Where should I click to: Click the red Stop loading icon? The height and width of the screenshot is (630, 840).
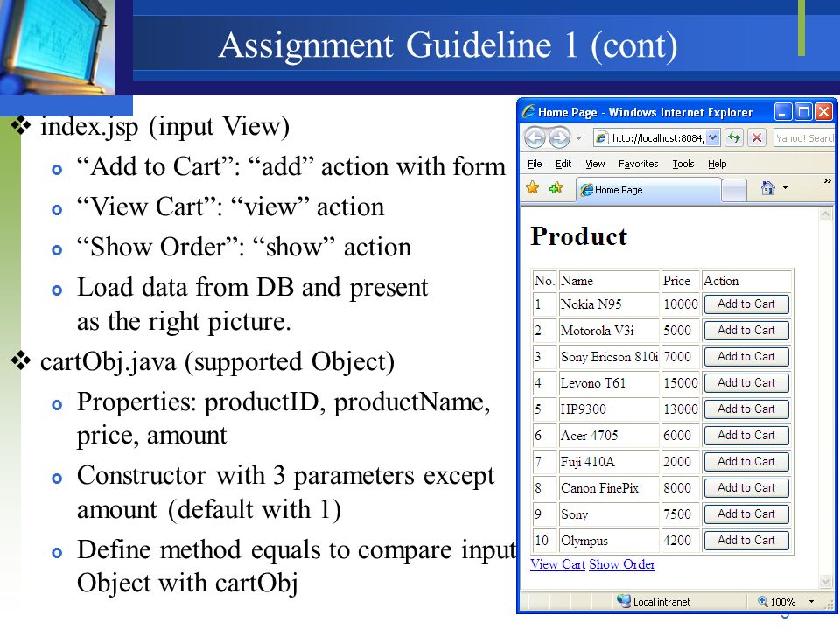756,137
